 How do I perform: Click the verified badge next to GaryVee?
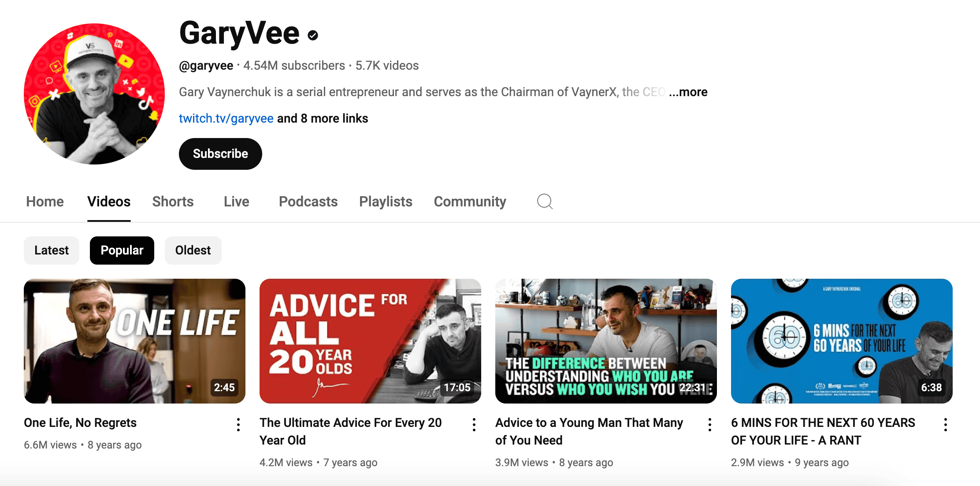pos(313,35)
